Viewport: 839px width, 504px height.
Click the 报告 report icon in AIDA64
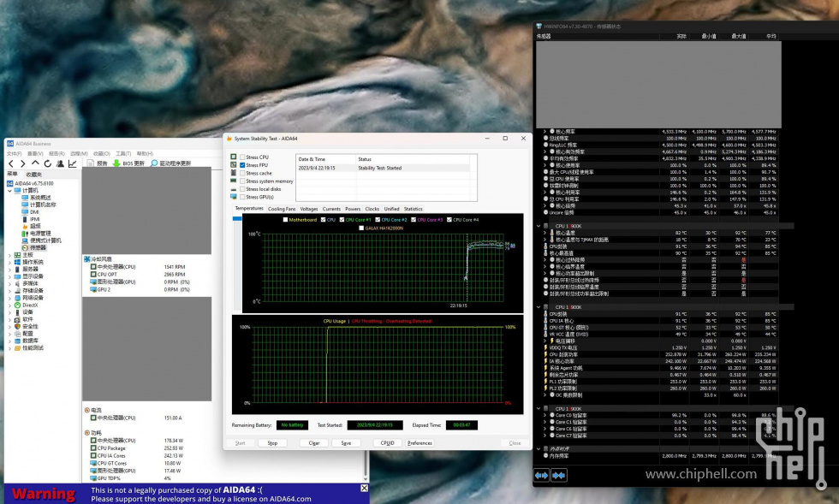tap(91, 163)
